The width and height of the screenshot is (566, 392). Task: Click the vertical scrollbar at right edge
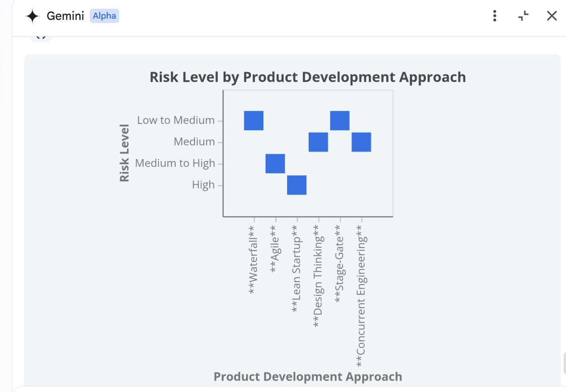pos(564,363)
